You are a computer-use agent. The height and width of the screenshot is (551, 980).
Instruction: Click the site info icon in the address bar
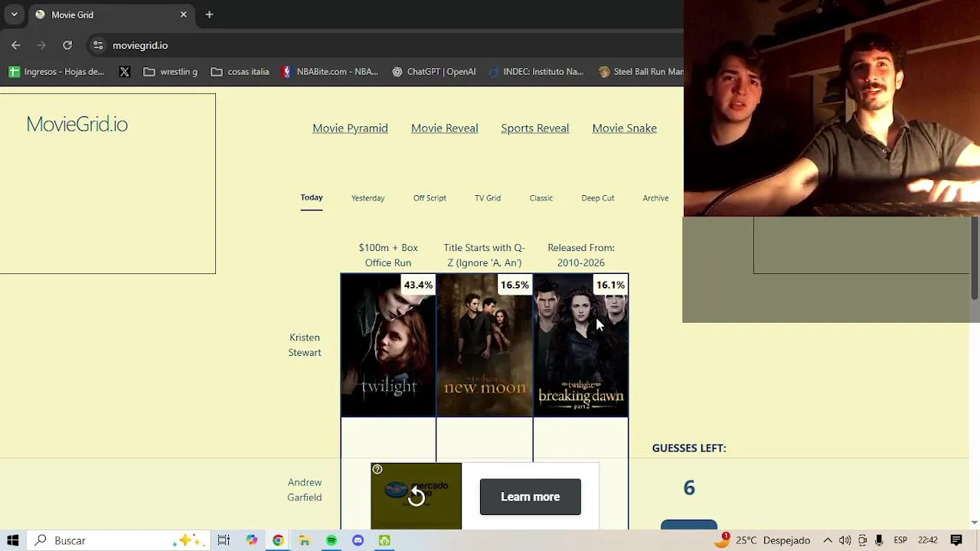(x=98, y=45)
